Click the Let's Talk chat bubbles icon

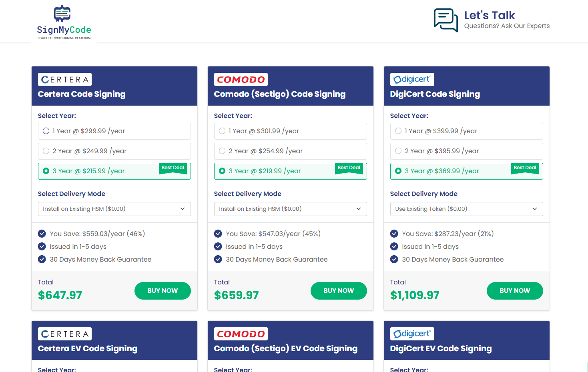point(446,20)
